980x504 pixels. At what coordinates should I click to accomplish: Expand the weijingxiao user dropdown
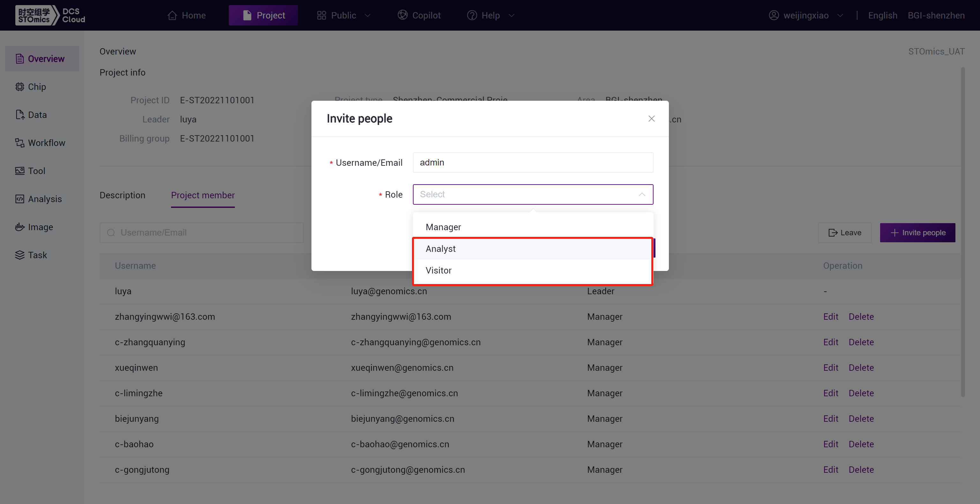pos(840,15)
